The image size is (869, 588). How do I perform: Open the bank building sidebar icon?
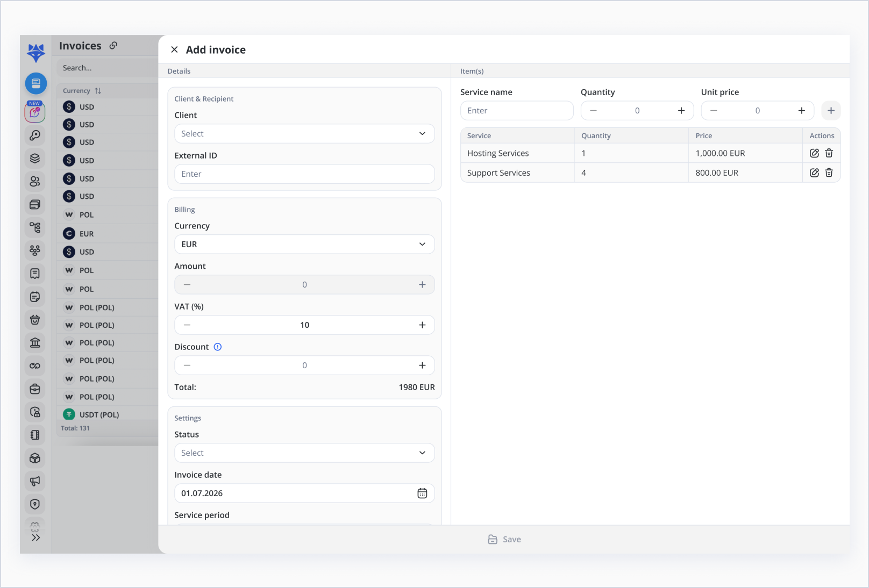[35, 342]
